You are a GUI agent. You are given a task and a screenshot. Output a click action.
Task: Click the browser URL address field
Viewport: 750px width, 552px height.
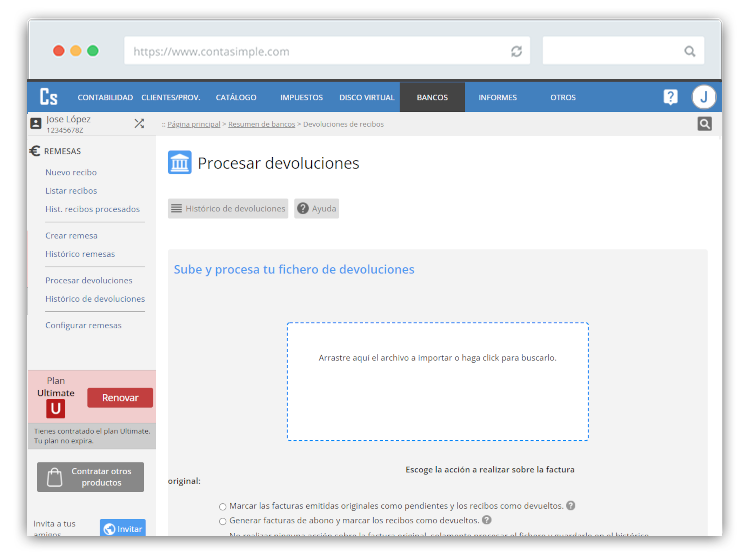327,51
